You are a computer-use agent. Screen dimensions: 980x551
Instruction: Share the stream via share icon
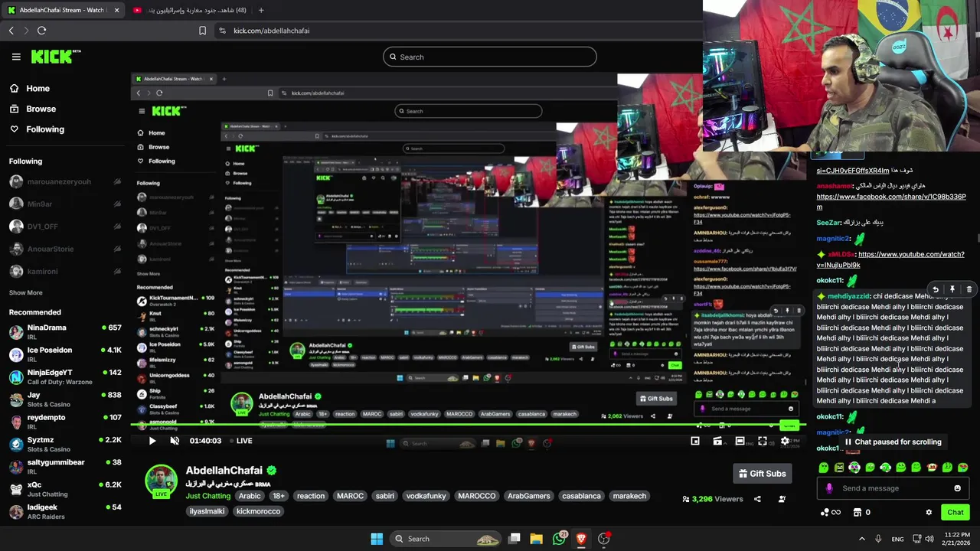757,499
